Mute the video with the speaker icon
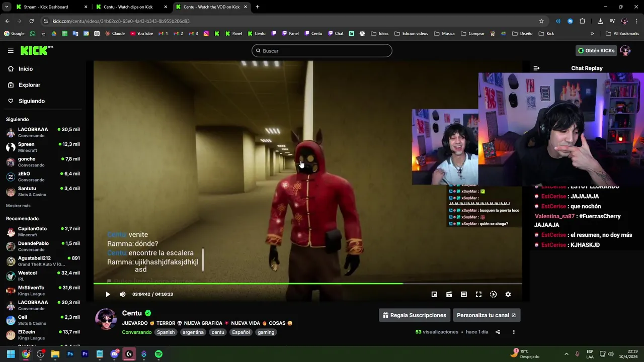The height and width of the screenshot is (362, 644). click(x=122, y=294)
